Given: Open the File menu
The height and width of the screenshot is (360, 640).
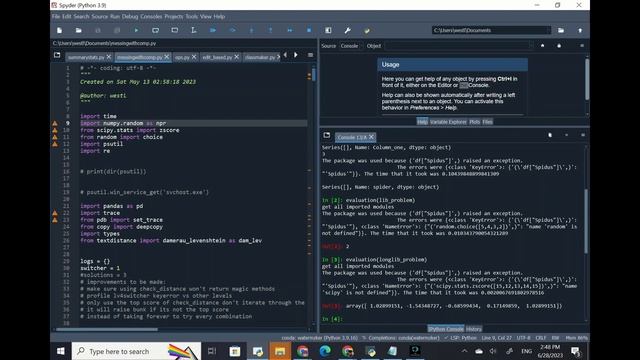Looking at the screenshot, I should (56, 17).
